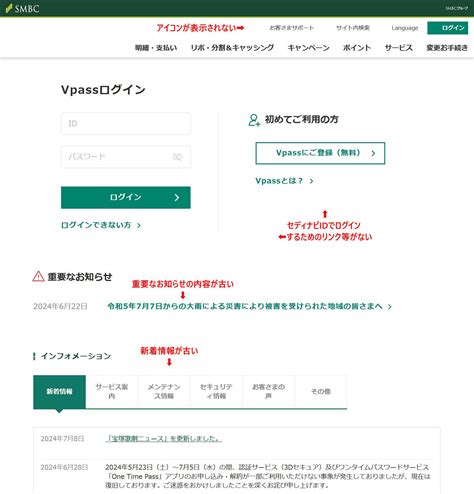This screenshot has width=474, height=494.
Task: Open the 「宝塚歌劇ニュース」を更新しました link
Action: tap(164, 439)
